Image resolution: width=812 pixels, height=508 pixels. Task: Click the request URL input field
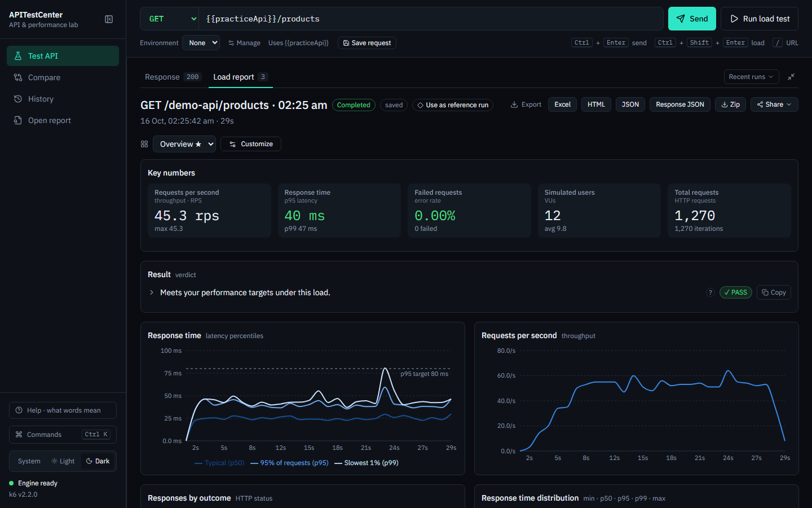[431, 19]
